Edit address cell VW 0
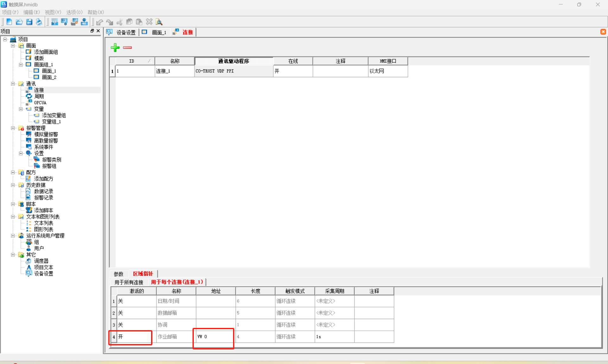608x364 pixels. coord(216,337)
